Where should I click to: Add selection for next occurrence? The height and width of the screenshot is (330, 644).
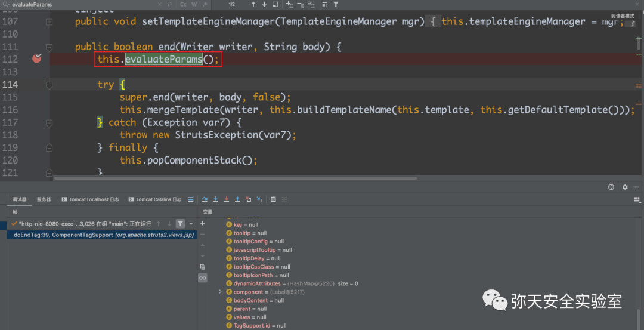tap(289, 4)
